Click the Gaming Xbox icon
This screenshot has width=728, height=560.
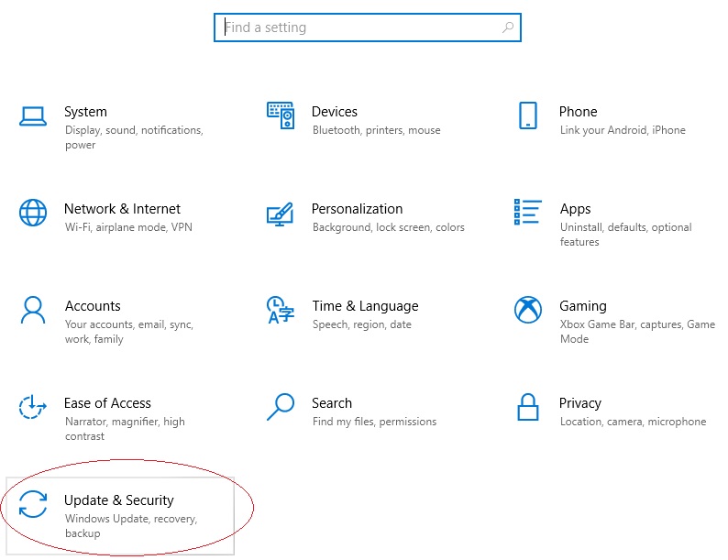coord(528,310)
